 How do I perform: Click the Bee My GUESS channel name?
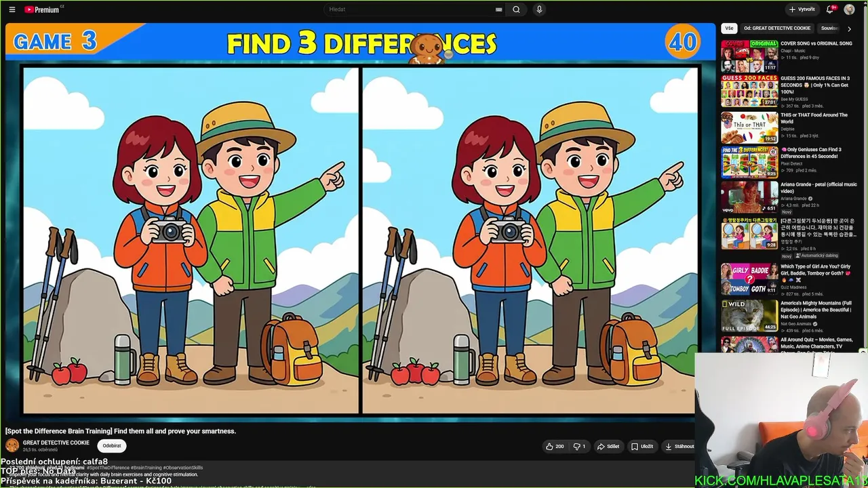tap(794, 100)
